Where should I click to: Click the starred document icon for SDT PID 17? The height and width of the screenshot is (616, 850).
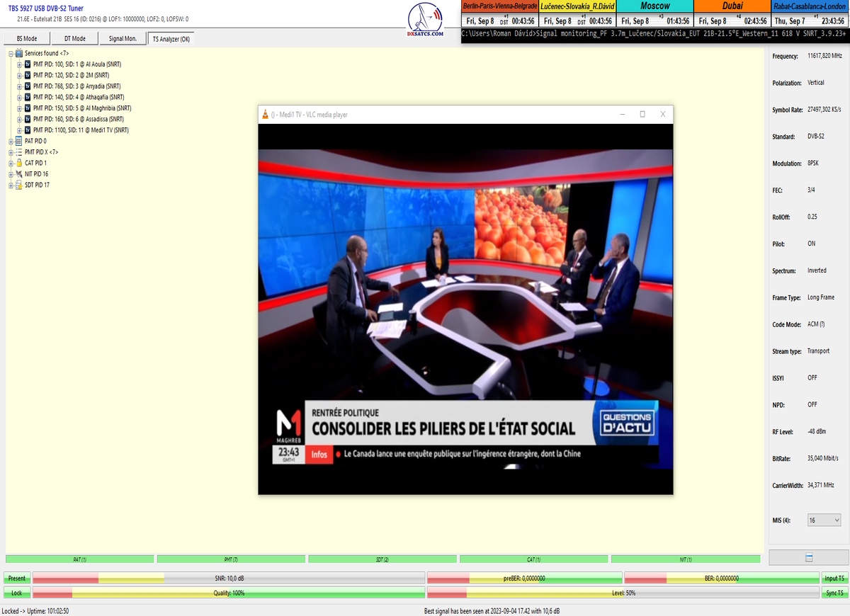coord(18,186)
